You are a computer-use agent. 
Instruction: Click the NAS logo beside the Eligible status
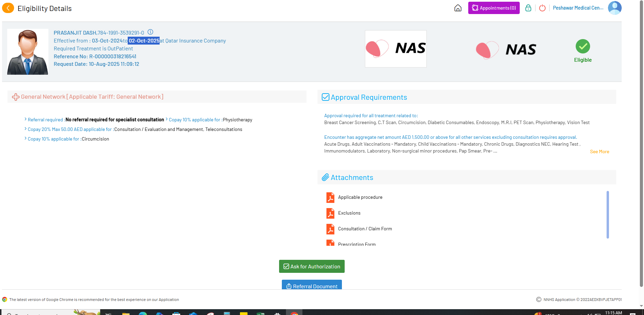tap(506, 50)
